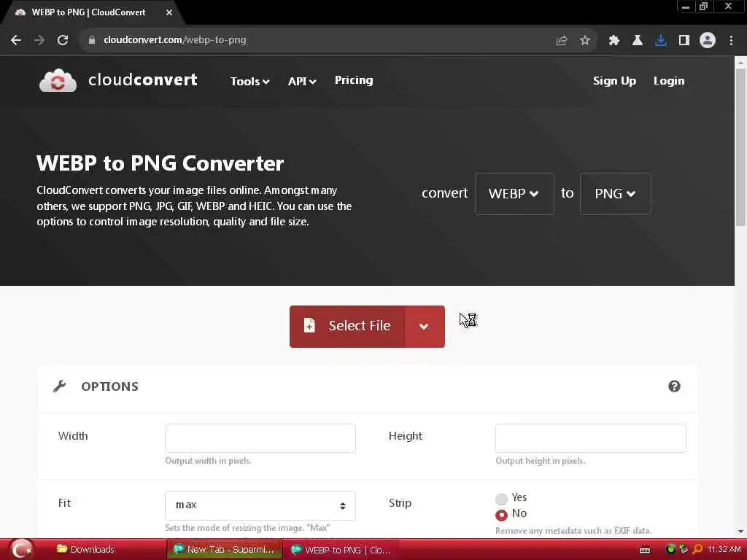Expand the API menu

tap(302, 82)
